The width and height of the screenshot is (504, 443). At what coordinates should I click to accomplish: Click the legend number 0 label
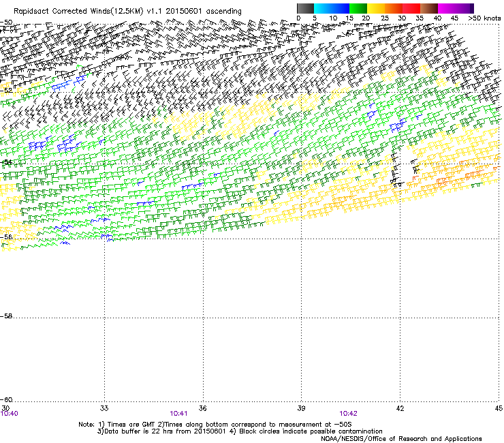(x=298, y=18)
